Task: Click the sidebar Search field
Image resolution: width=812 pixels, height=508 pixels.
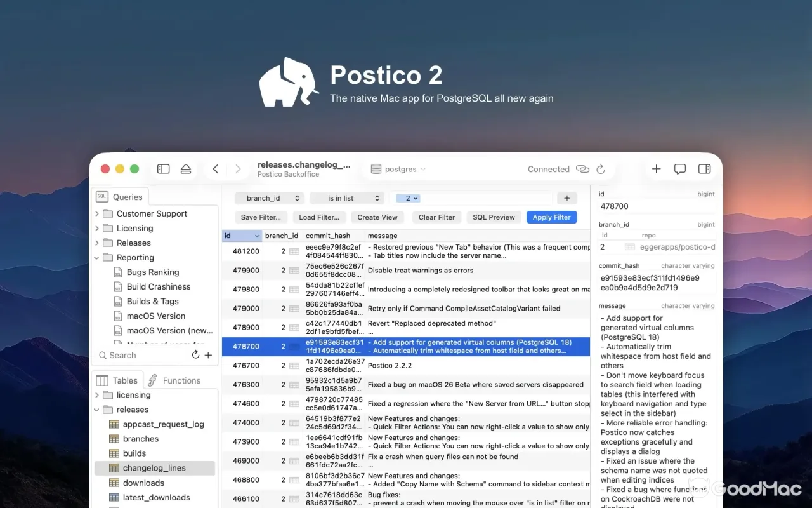Action: 143,355
